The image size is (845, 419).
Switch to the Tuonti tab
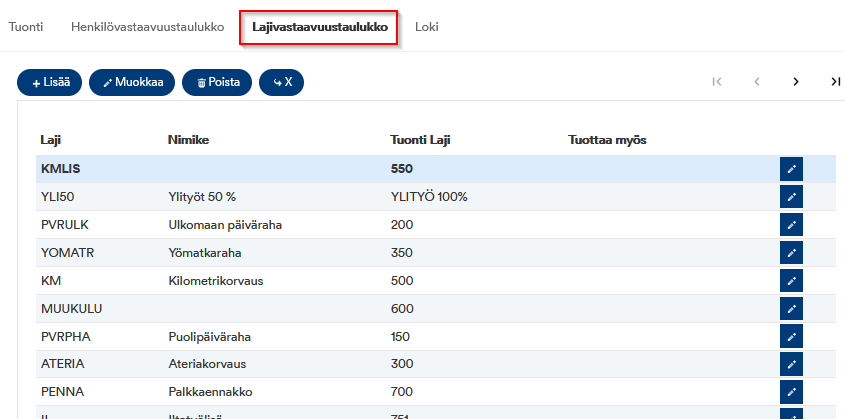click(x=26, y=27)
